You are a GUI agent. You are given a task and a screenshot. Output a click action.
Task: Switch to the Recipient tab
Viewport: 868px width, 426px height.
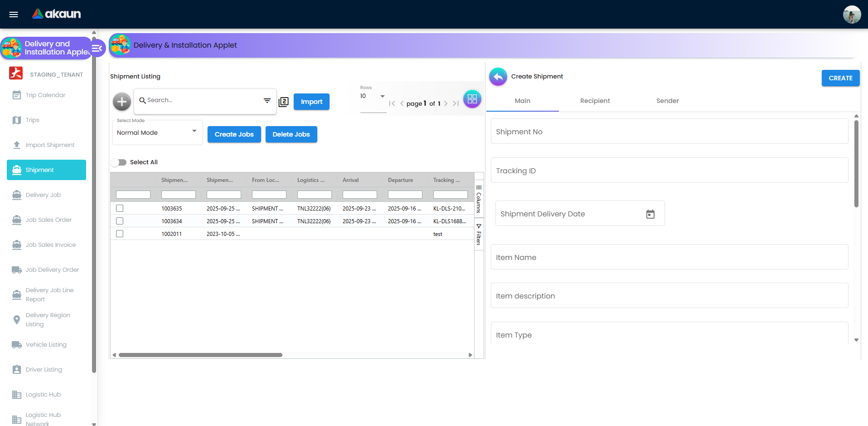coord(595,101)
